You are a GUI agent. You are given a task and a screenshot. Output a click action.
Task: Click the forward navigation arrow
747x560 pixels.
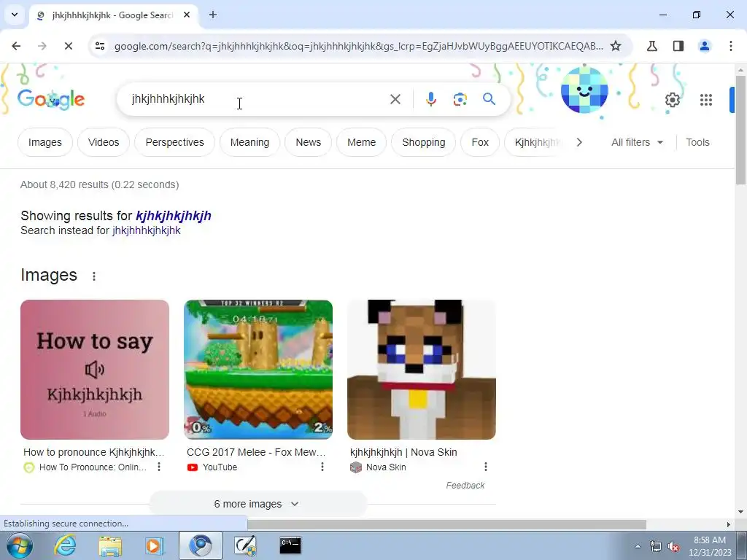click(42, 46)
